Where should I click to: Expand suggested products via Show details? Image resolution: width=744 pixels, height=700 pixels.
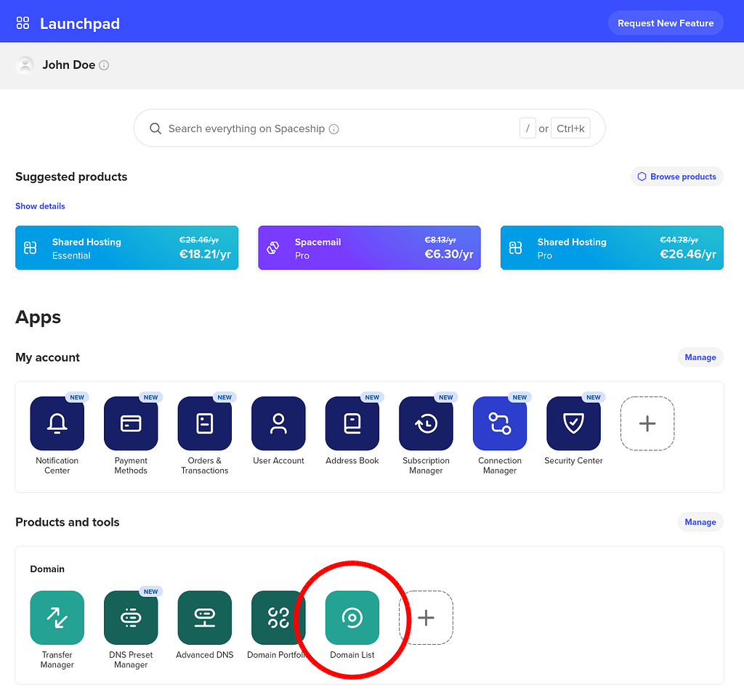pyautogui.click(x=40, y=206)
